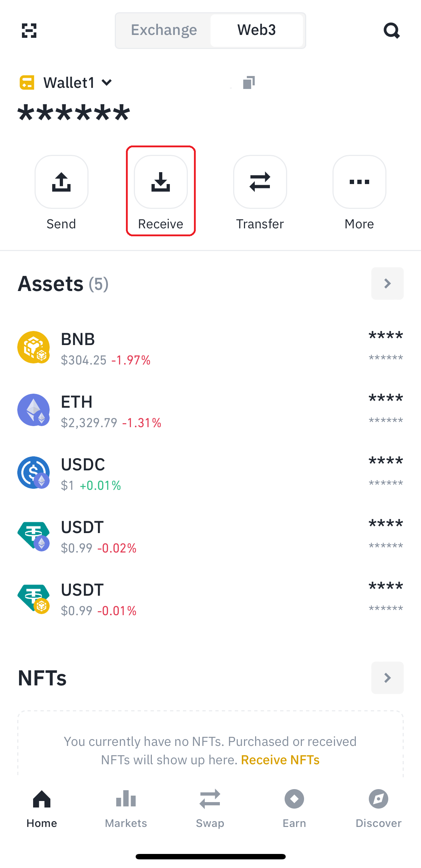Open Transfer arrows icon
The image size is (421, 868).
pos(260,182)
